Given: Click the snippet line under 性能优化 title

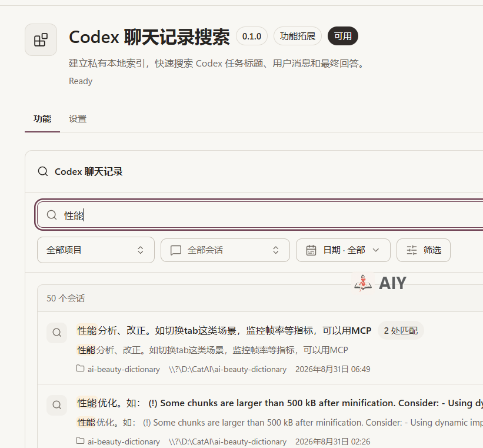Looking at the screenshot, I should pyautogui.click(x=279, y=423).
